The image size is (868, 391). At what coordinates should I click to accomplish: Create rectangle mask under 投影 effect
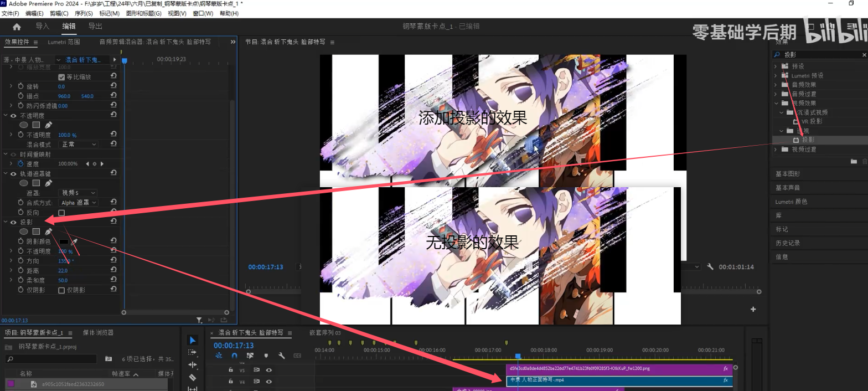(36, 231)
